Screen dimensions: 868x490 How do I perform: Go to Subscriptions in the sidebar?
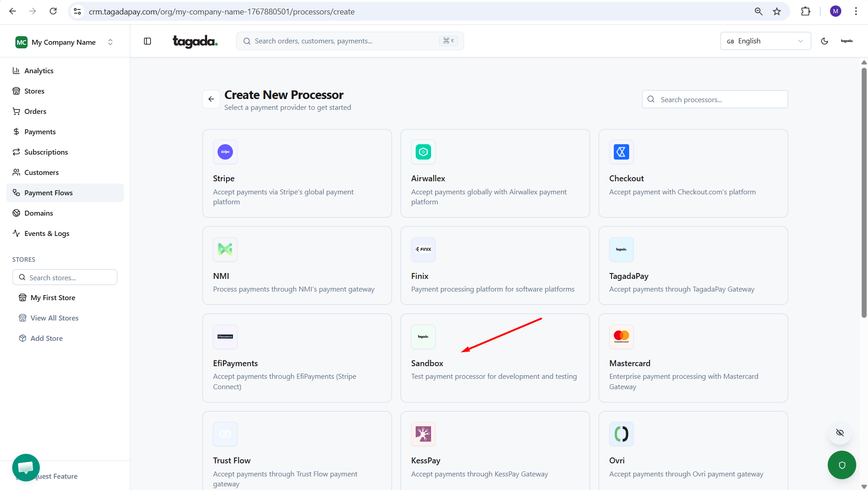[x=46, y=152]
